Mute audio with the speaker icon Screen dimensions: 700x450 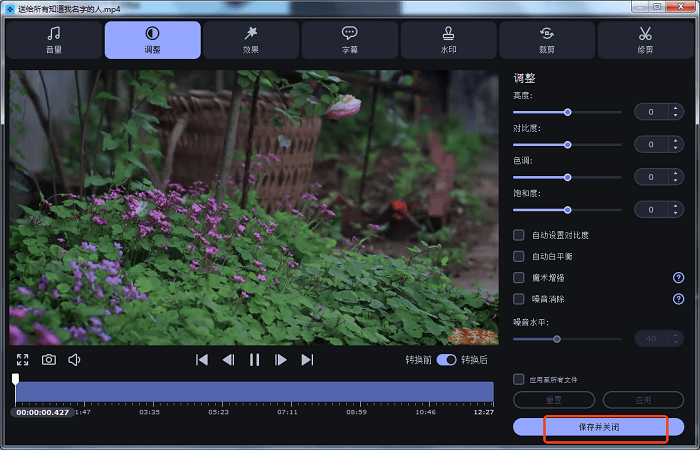coord(74,360)
